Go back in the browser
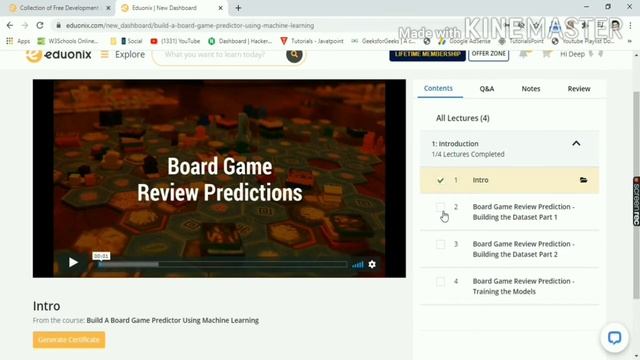The height and width of the screenshot is (360, 640). [10, 25]
